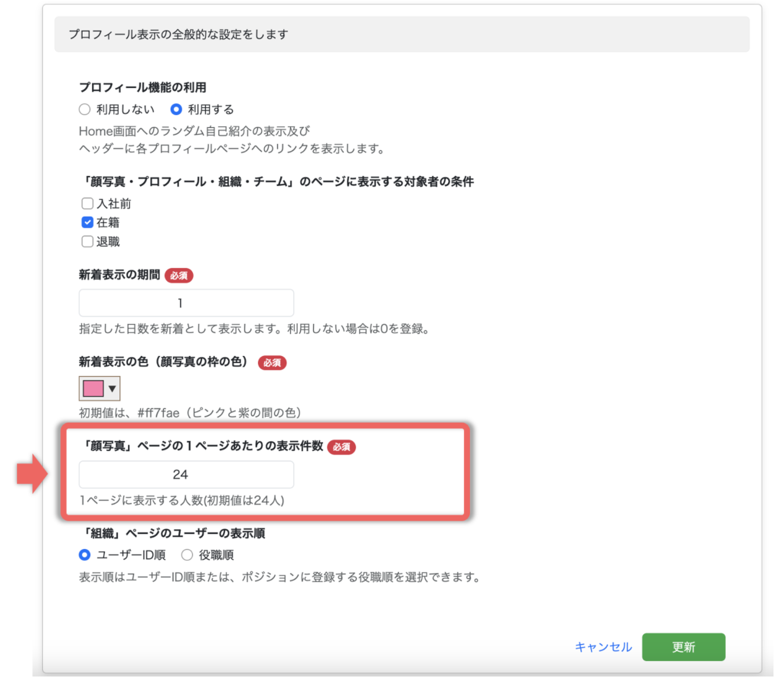Choose the 役職順 display order
This screenshot has height=687, width=784.
click(187, 555)
